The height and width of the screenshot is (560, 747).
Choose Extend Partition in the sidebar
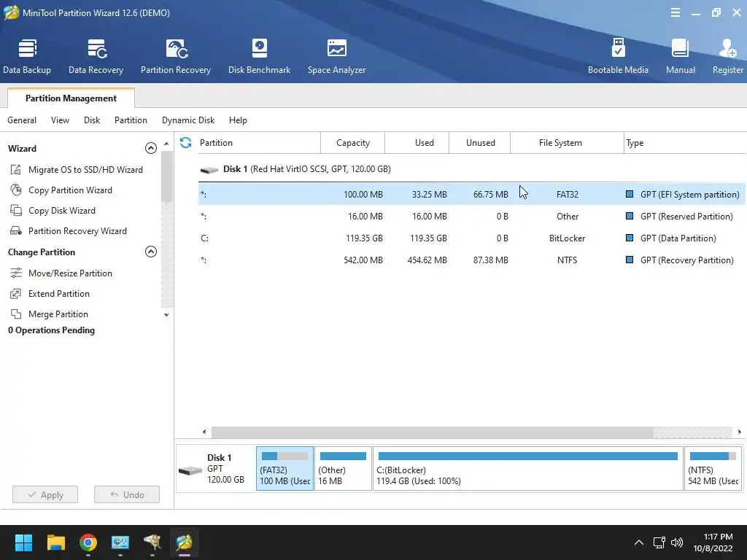coord(59,293)
